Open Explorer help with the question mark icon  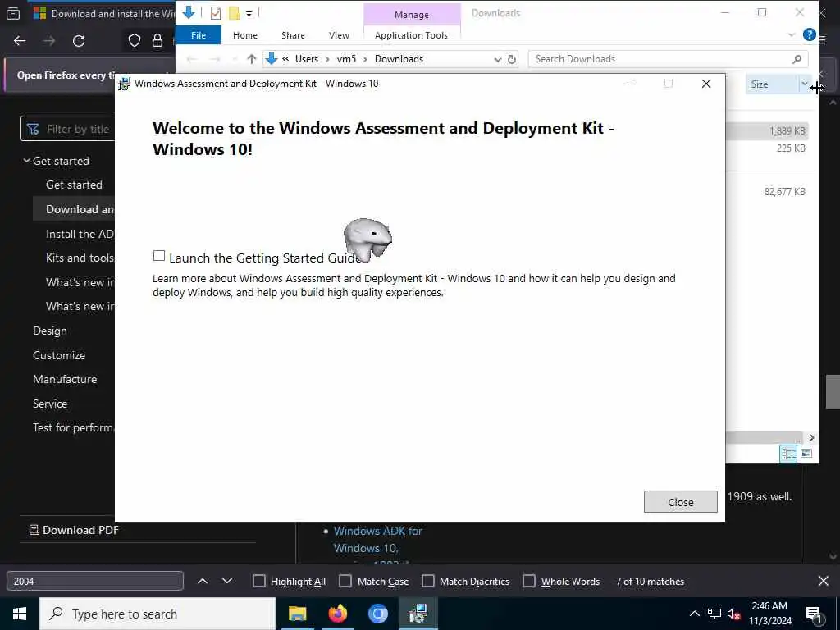click(x=809, y=34)
